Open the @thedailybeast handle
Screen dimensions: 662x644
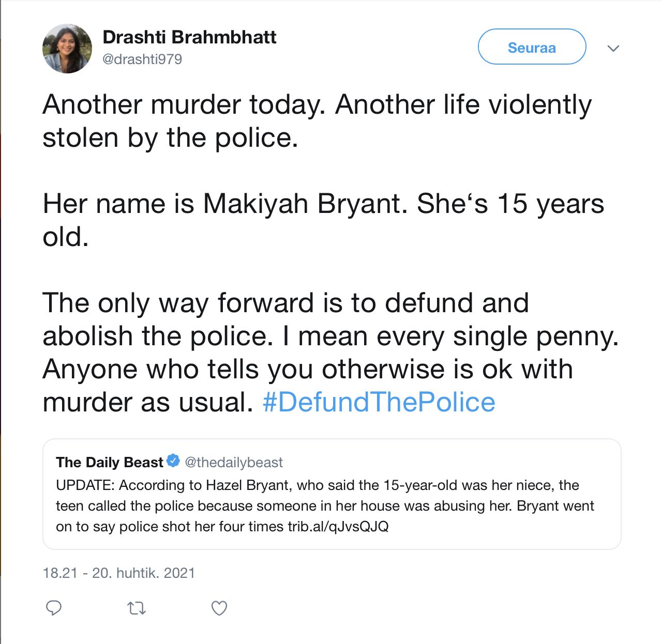pos(234,462)
